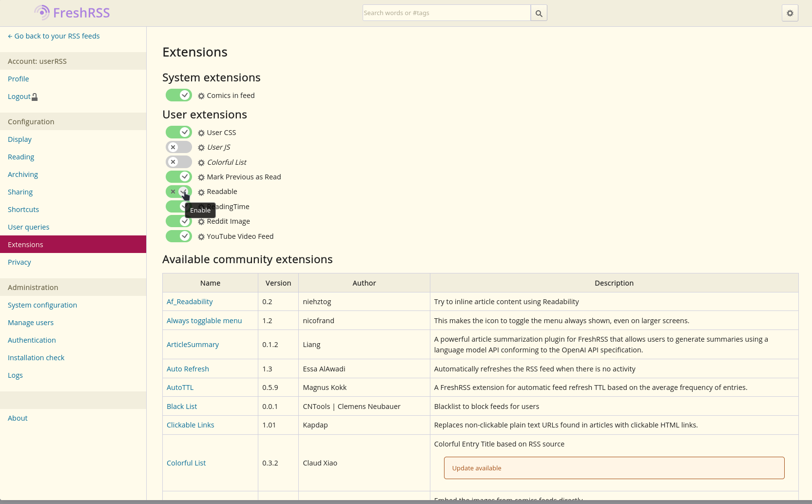Toggle the Comics in feed extension
The height and width of the screenshot is (504, 812).
179,95
